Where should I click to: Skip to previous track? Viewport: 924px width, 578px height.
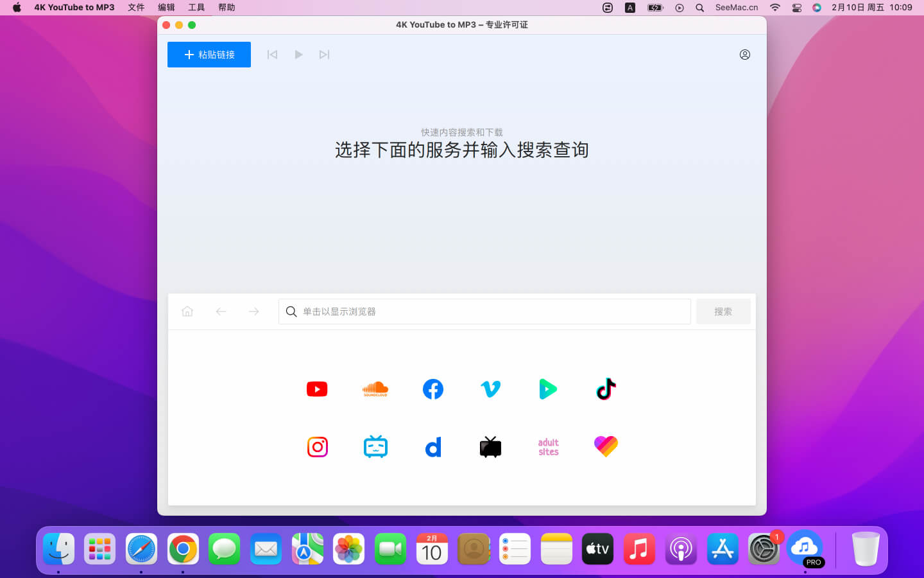tap(272, 55)
